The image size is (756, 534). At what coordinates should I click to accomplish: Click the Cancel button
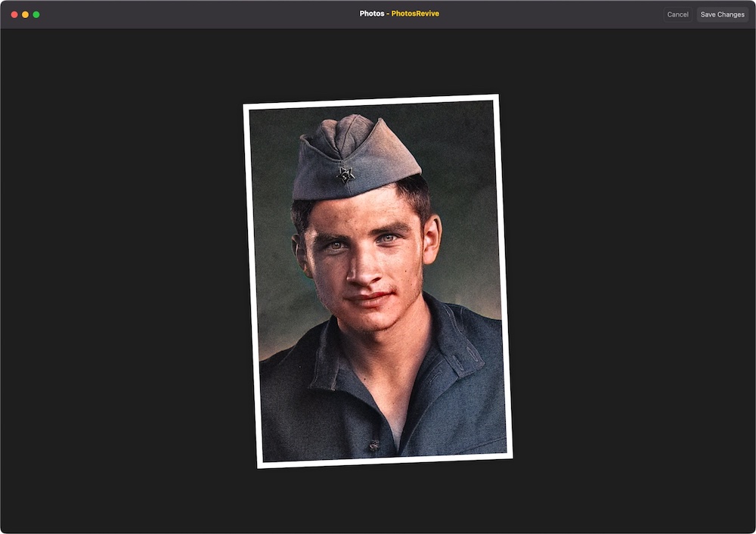point(677,14)
